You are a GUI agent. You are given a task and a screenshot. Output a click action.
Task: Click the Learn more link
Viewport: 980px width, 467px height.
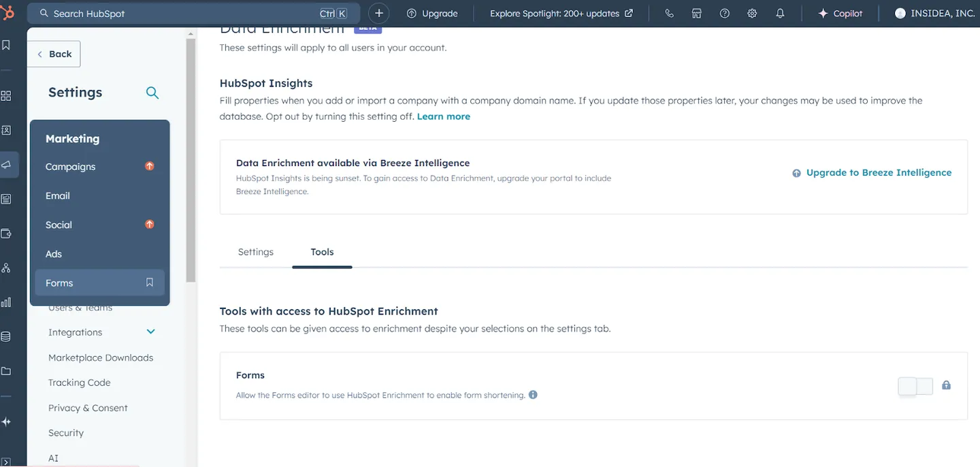[x=444, y=116]
